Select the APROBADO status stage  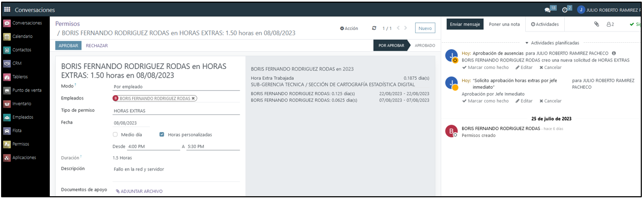[425, 45]
